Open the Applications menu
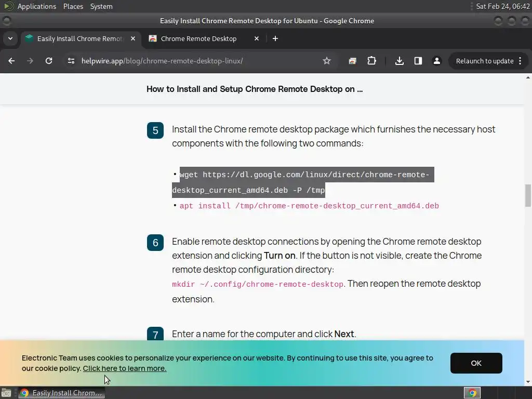Screen dimensions: 532x399 coord(37,6)
